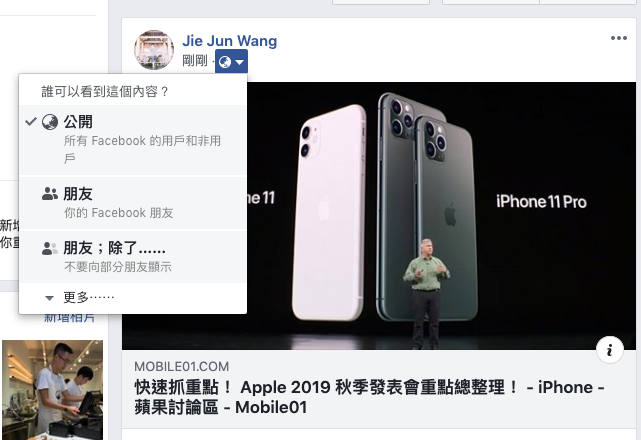
Task: Click MOBILE01.COM source label
Action: (182, 366)
